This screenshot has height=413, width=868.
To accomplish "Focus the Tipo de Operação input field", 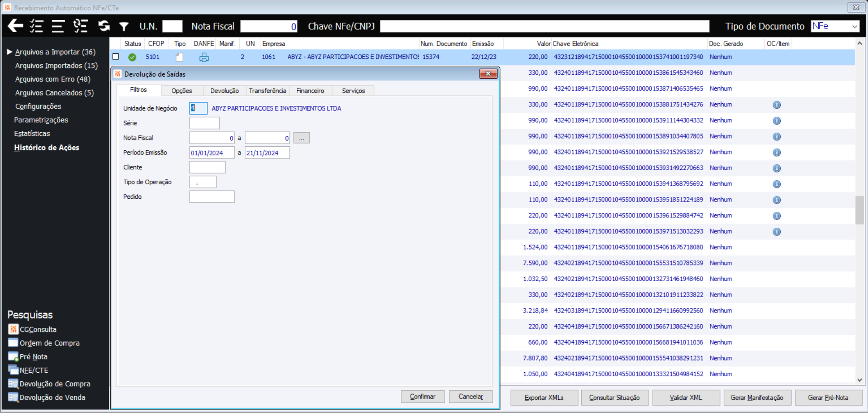I will point(203,182).
